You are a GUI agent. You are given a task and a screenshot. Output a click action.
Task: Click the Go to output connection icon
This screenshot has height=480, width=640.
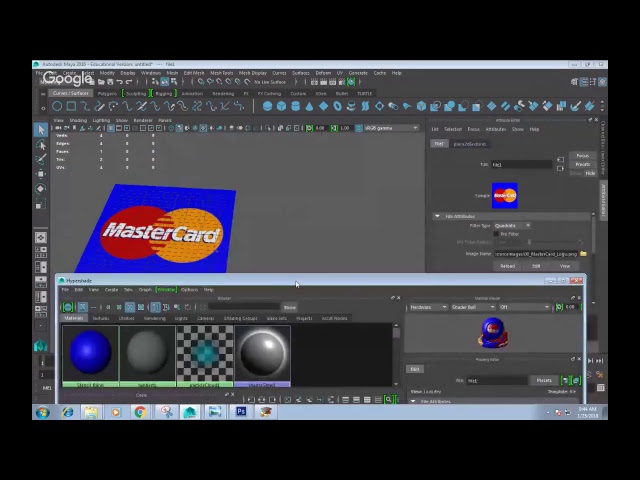click(560, 169)
